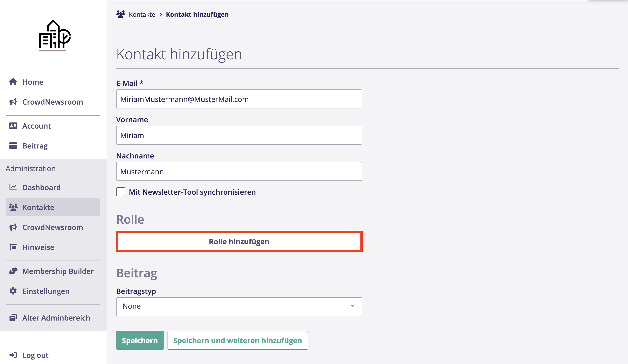Open Kontakte in the Administration sidebar
Viewport: 628px width, 364px height.
[x=38, y=207]
